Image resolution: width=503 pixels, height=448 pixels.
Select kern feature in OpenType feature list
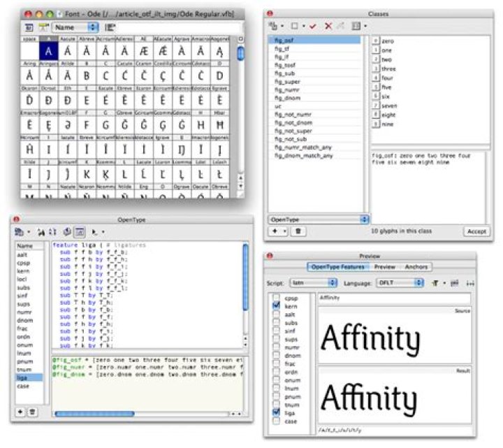coord(29,271)
